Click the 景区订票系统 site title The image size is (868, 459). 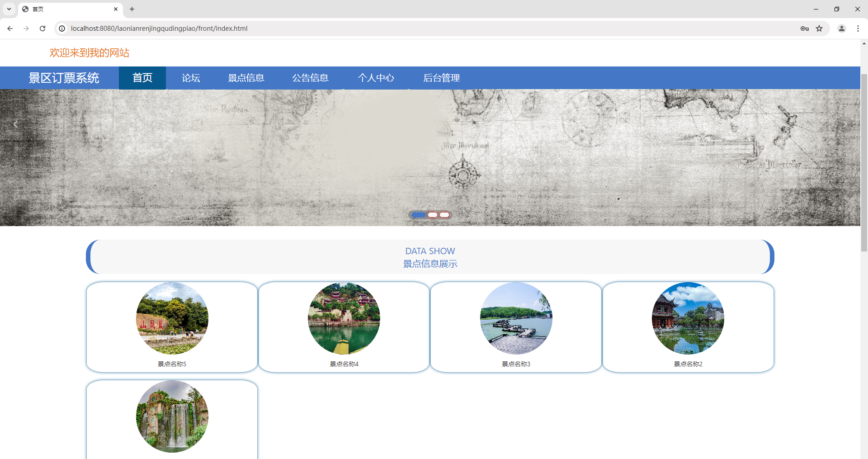click(x=64, y=78)
